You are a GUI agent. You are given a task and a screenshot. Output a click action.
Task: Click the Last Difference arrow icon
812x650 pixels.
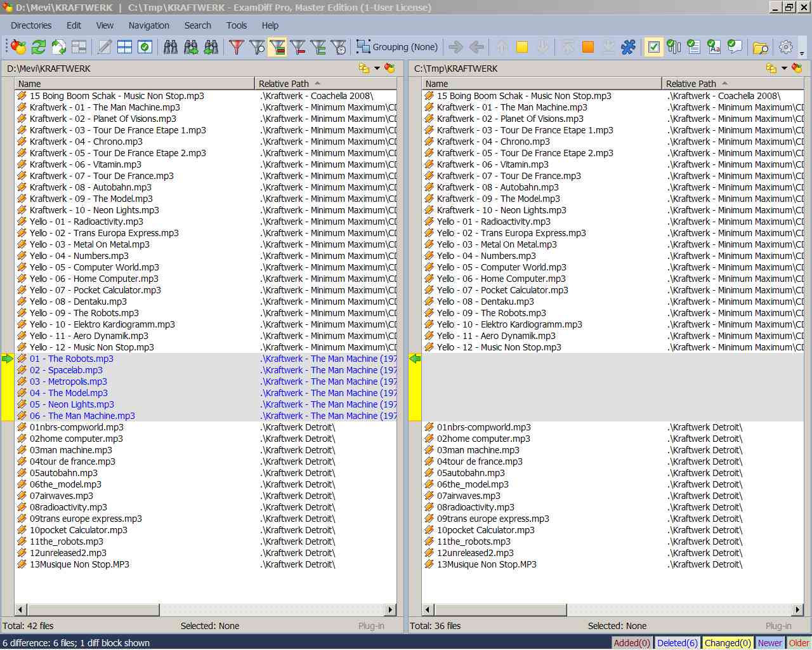tap(608, 47)
